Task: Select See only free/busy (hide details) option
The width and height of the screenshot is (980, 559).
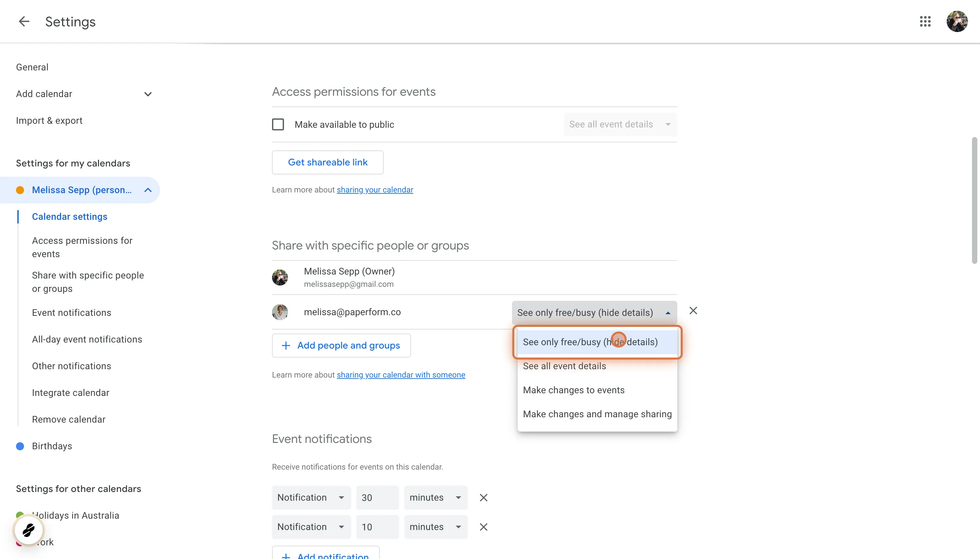Action: [597, 342]
